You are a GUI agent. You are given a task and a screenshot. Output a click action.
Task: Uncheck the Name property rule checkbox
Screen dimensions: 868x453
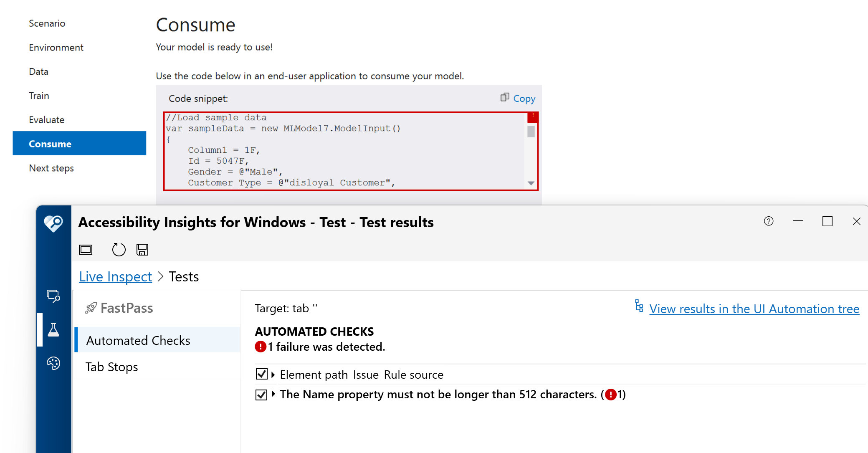(261, 394)
